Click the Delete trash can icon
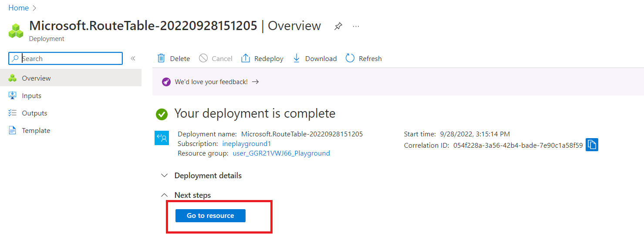Viewport: 644px width, 251px height. tap(161, 58)
